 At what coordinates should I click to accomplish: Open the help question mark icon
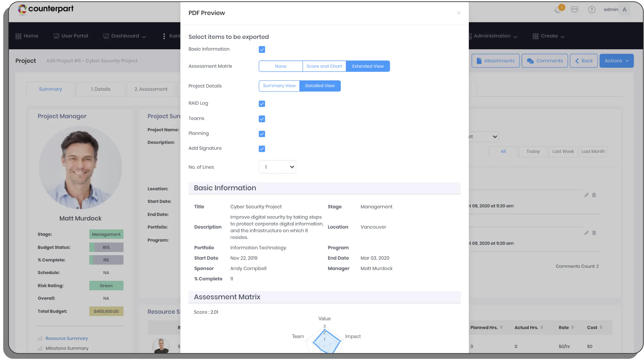(592, 10)
